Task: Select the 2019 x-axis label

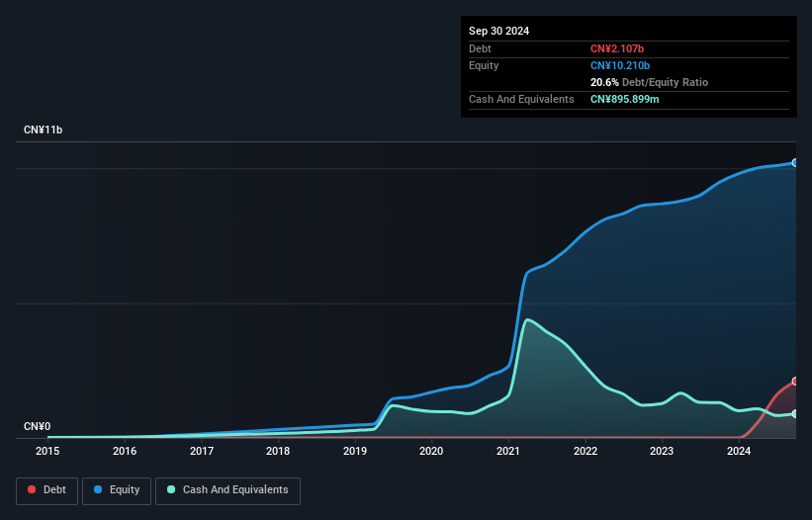Action: [355, 451]
